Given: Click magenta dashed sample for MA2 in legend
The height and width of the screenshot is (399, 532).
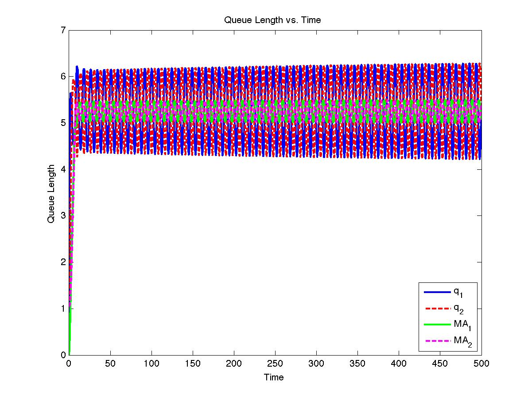Looking at the screenshot, I should [437, 341].
